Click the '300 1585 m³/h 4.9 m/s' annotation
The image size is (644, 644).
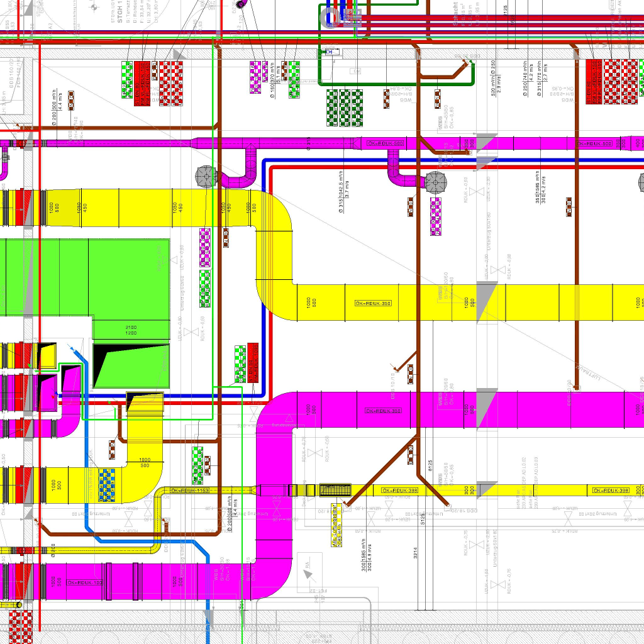tap(366, 555)
